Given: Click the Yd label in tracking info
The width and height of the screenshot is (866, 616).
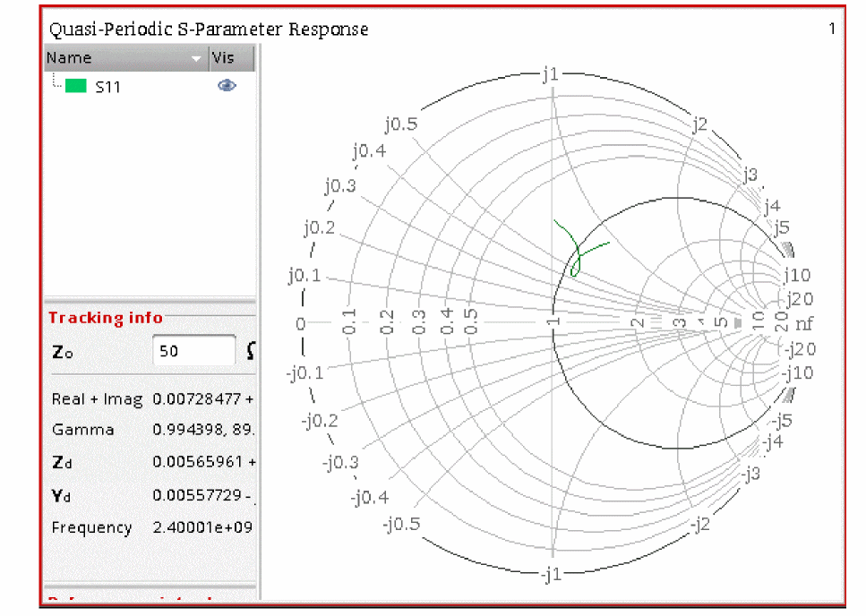Looking at the screenshot, I should (x=61, y=496).
